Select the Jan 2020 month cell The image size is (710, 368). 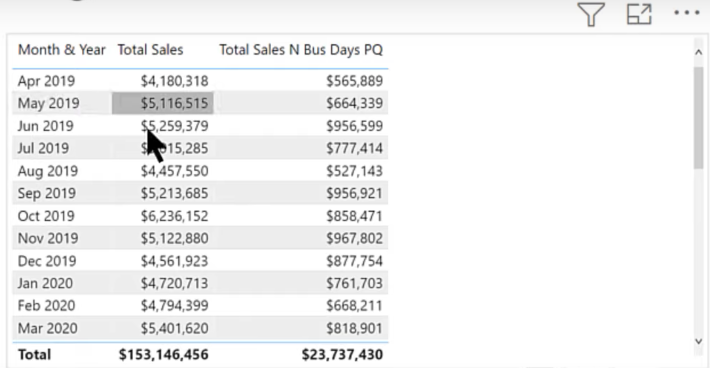pyautogui.click(x=45, y=283)
